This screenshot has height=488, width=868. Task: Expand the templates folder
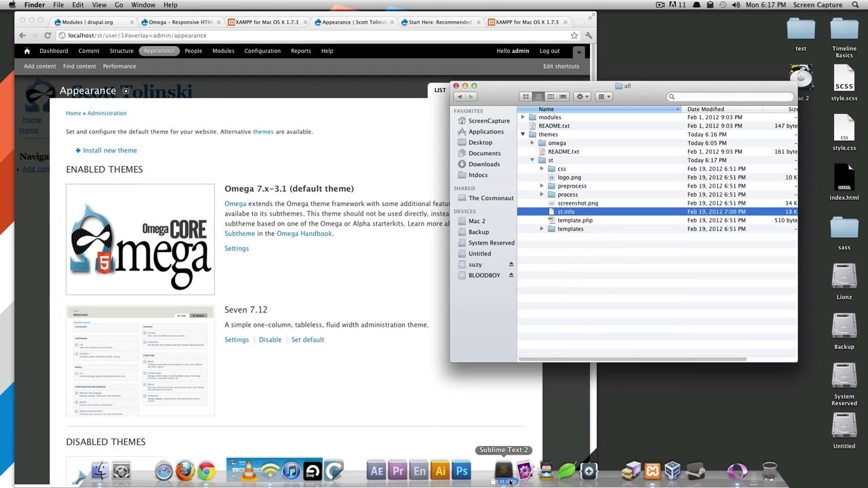click(x=542, y=229)
